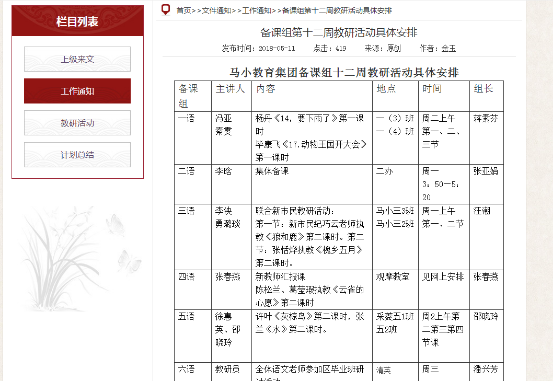This screenshot has height=382, width=554.
Task: Click the 作者 author text
Action: (438, 48)
